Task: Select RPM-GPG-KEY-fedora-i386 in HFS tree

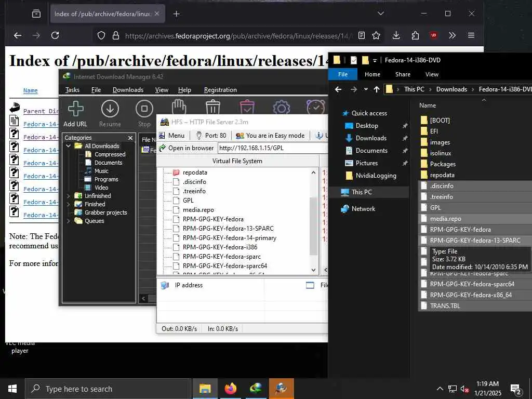Action: [x=220, y=247]
